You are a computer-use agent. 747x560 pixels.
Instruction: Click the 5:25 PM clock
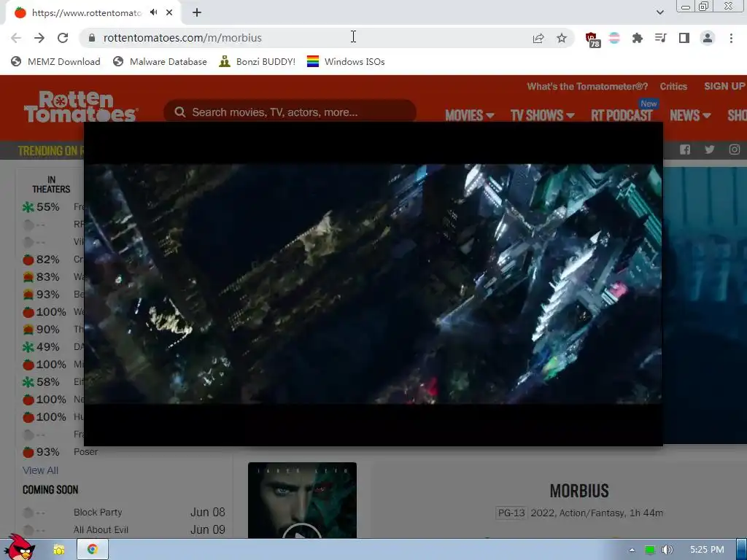pos(707,550)
